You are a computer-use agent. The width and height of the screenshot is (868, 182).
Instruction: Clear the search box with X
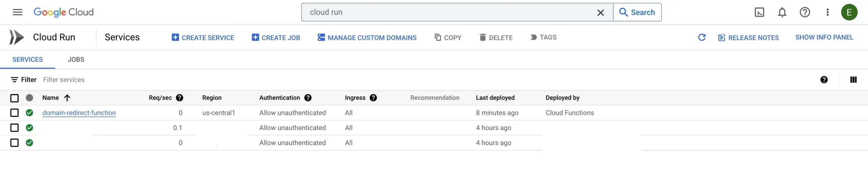click(600, 13)
